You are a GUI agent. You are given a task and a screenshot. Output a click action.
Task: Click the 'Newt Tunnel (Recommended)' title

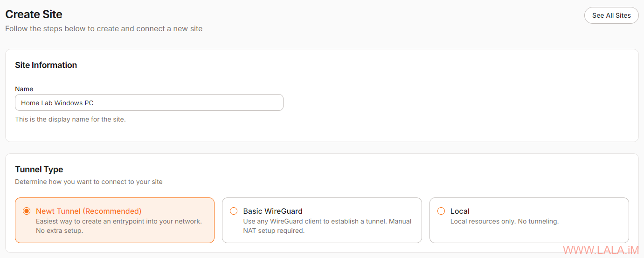(89, 211)
